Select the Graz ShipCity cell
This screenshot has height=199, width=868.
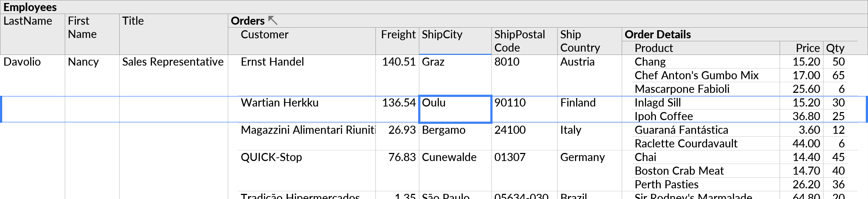point(455,75)
